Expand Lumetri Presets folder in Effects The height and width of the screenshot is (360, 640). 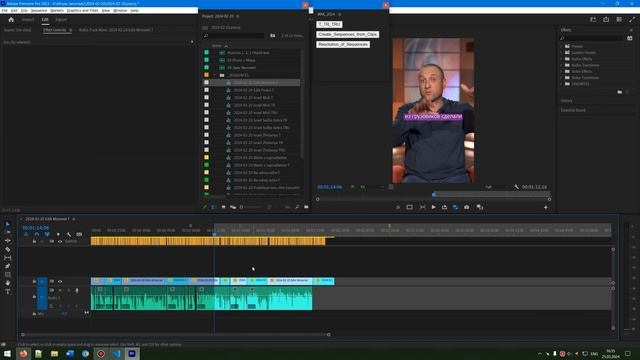point(562,53)
